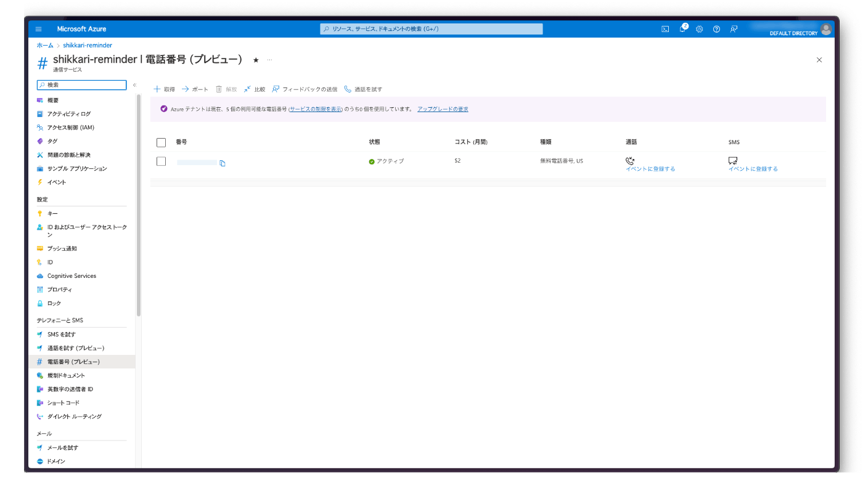Screen dimensions: 863x504
Task: Select 電話番号 (プレビュー) in the sidebar
Action: click(81, 362)
